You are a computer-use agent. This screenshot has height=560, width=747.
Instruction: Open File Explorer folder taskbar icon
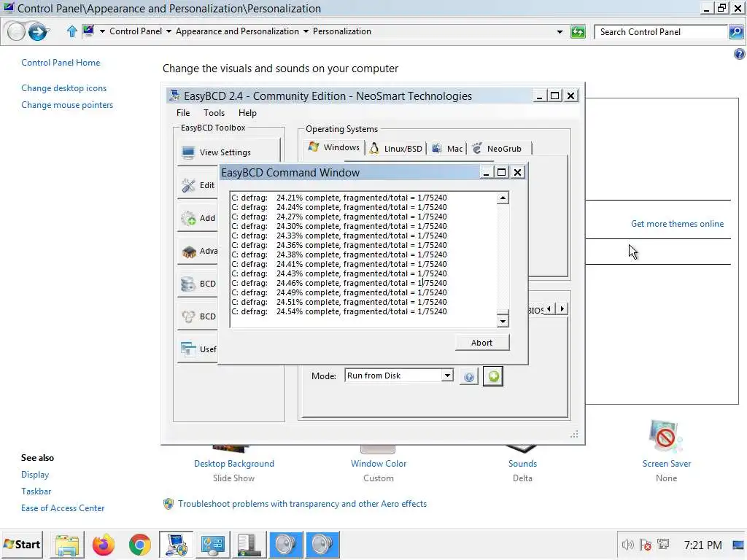click(67, 545)
